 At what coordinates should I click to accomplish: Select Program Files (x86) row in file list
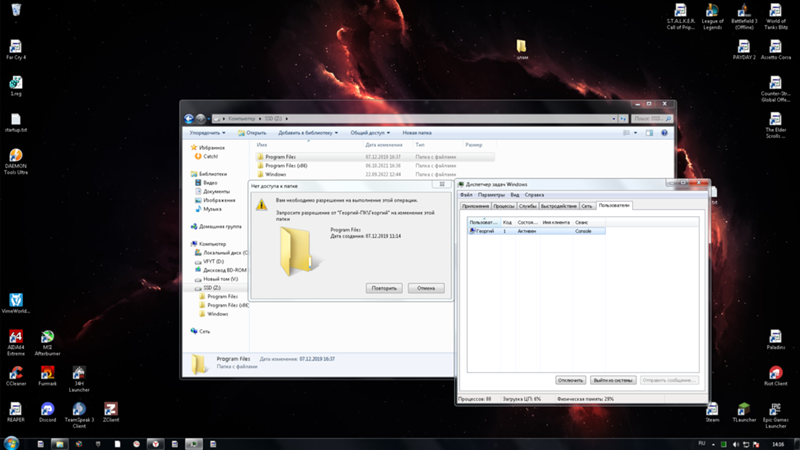coord(374,165)
